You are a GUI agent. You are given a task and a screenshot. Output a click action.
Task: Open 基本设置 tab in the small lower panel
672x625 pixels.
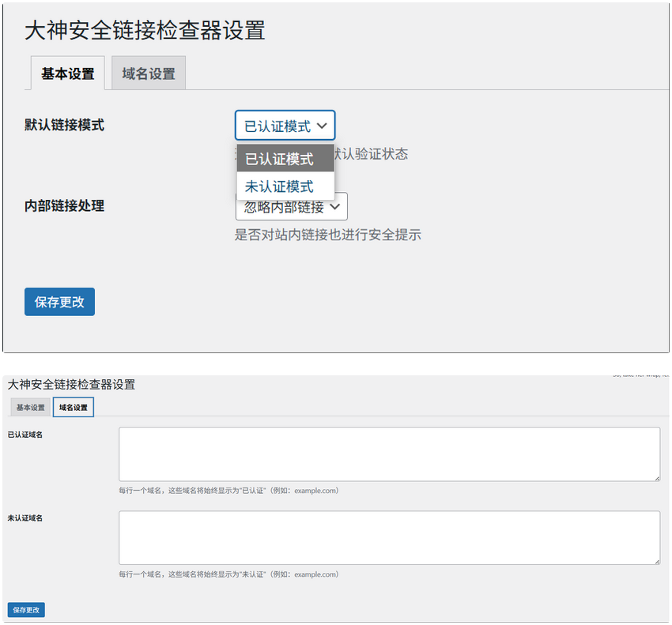click(31, 408)
